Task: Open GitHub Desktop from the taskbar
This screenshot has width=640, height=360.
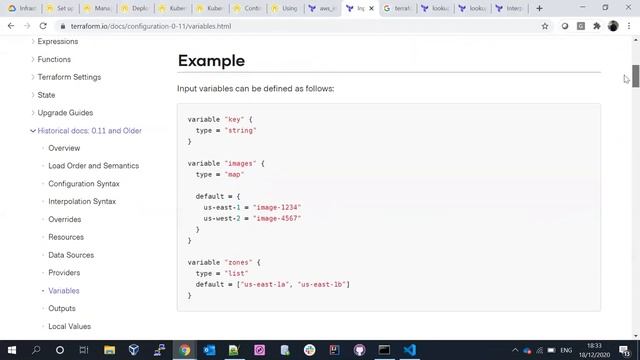Action: tap(360, 350)
